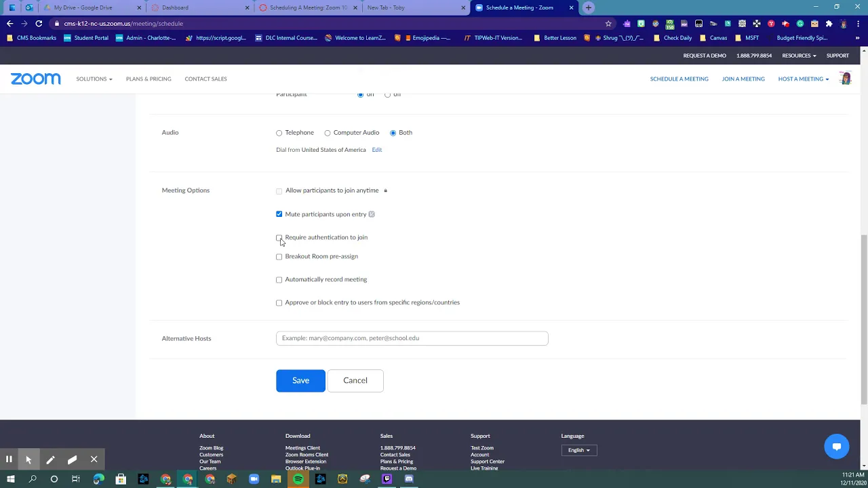
Task: Show more bookmarks chevron
Action: [x=858, y=38]
